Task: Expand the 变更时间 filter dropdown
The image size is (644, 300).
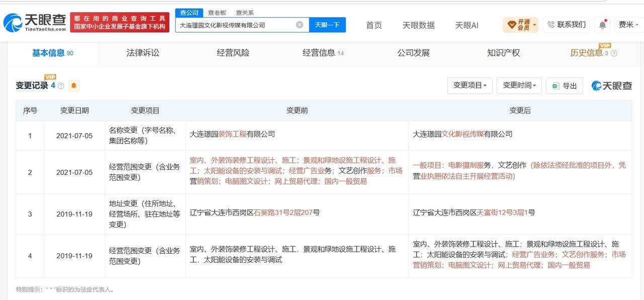Action: point(519,85)
